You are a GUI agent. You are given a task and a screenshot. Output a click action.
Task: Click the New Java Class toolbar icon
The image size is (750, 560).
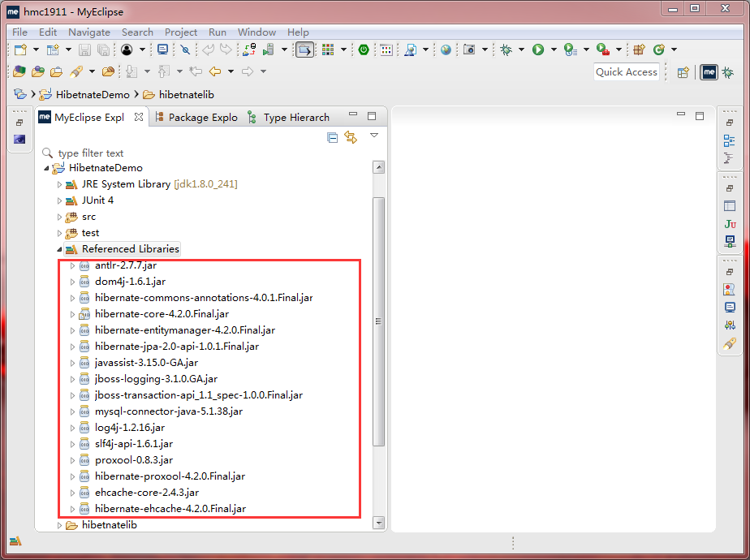pos(659,50)
